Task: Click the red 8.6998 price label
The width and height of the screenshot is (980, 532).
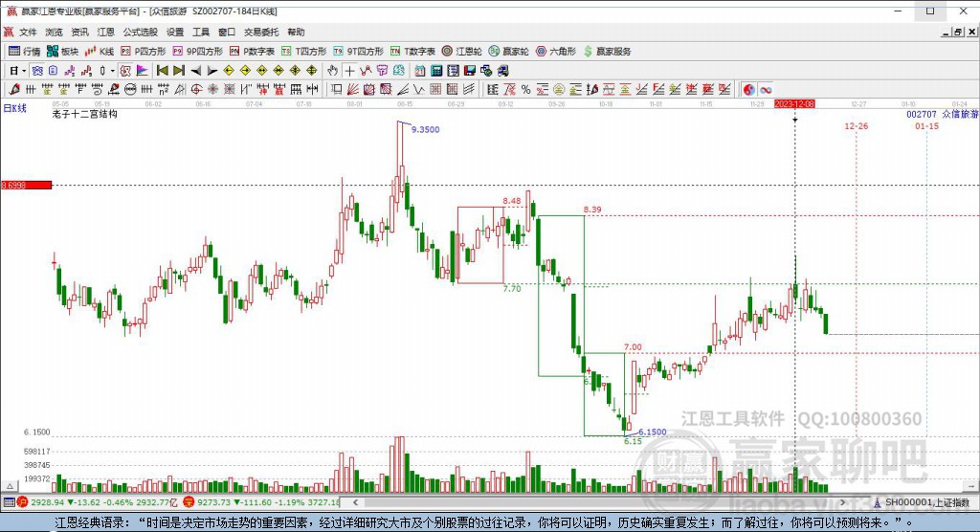Action: pyautogui.click(x=26, y=185)
